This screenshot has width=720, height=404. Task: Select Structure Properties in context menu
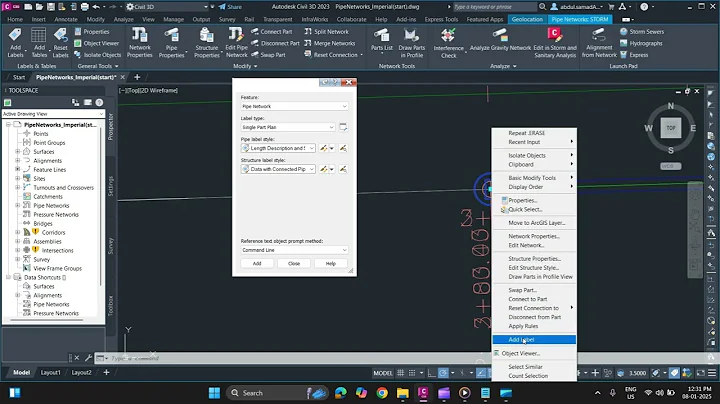tap(534, 259)
